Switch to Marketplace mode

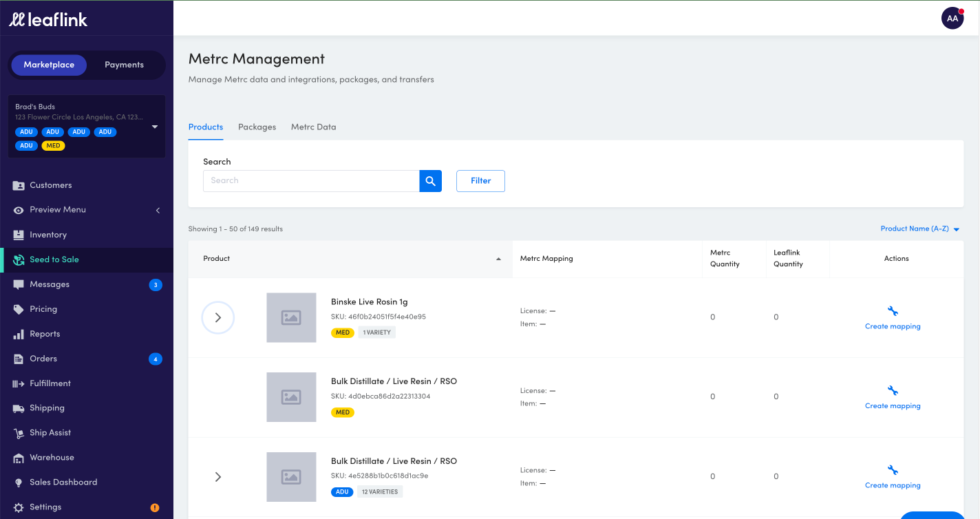(x=49, y=65)
